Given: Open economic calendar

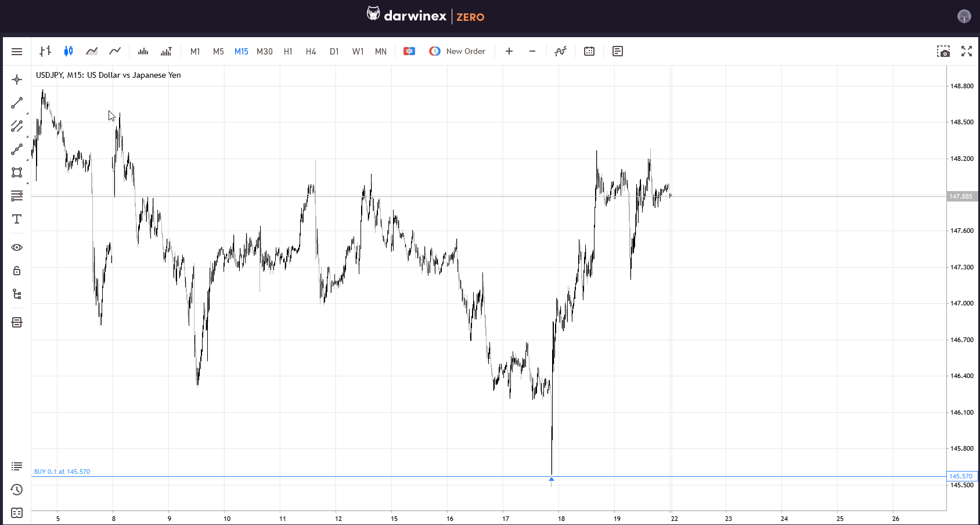Looking at the screenshot, I should (589, 51).
